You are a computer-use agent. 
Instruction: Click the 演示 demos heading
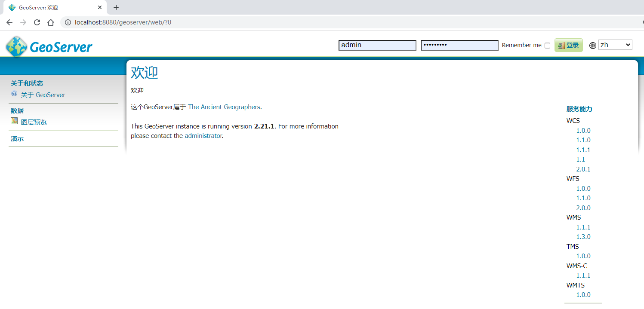point(17,139)
